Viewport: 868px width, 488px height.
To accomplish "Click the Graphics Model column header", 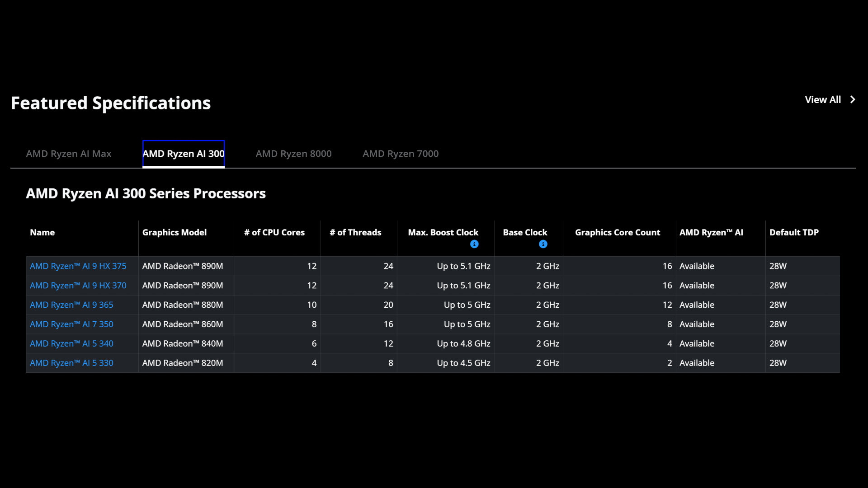I will pos(174,232).
